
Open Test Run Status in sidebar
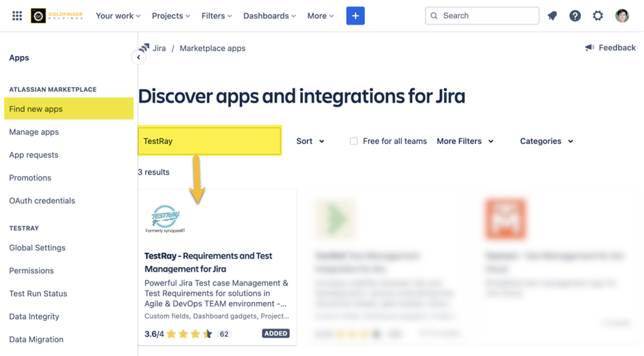(x=38, y=294)
